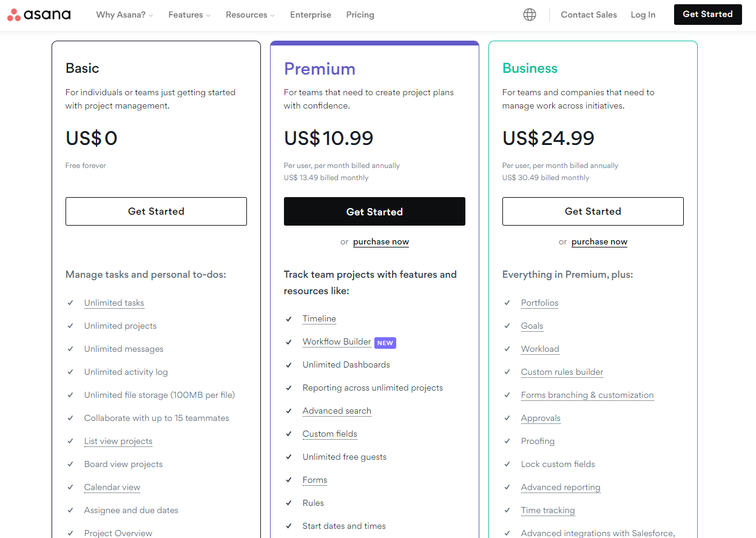This screenshot has width=756, height=538.
Task: Expand the Why Asana? dropdown
Action: (124, 15)
